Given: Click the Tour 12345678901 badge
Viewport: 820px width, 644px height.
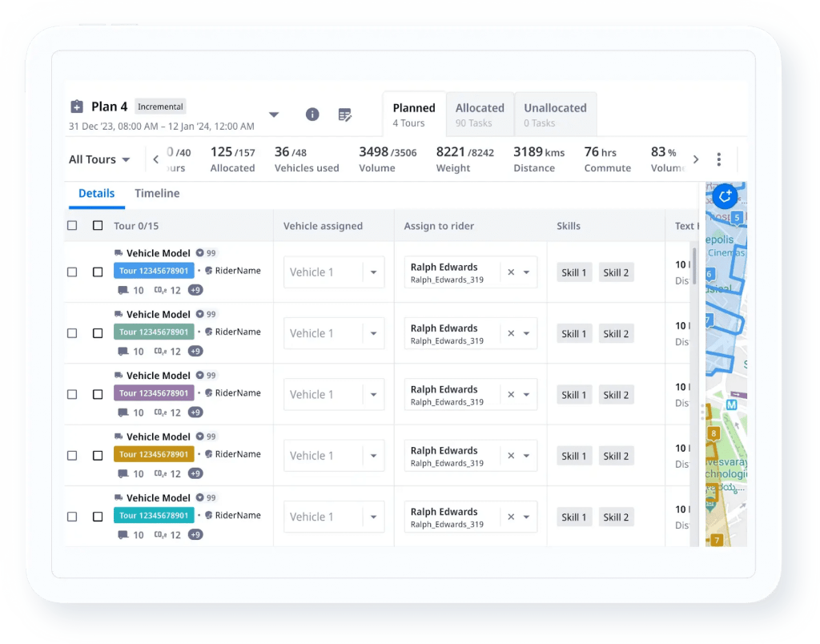Looking at the screenshot, I should [x=154, y=270].
